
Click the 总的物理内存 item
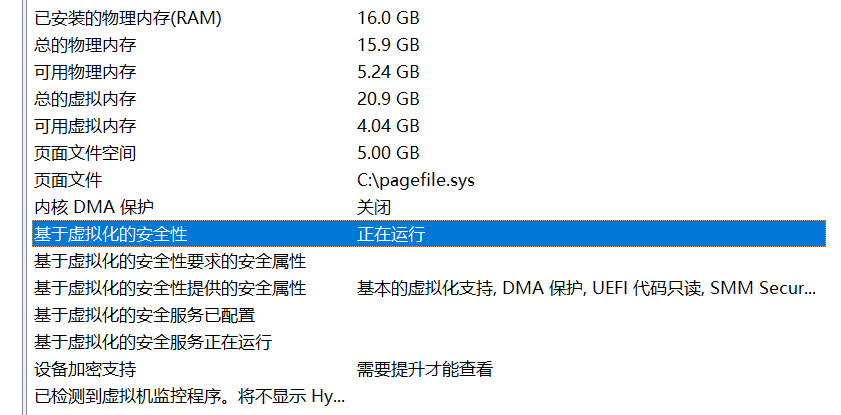pos(85,45)
